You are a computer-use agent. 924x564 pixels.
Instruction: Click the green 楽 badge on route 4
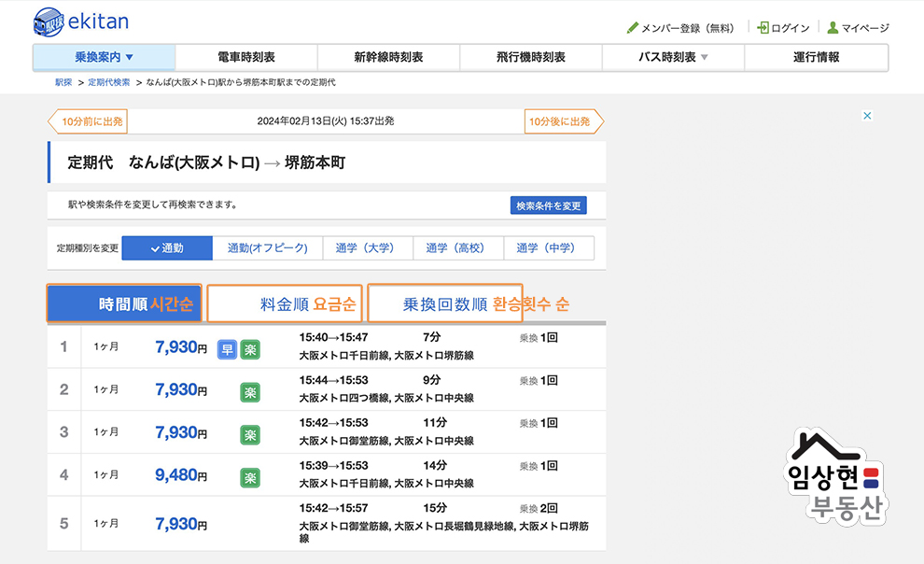(250, 478)
